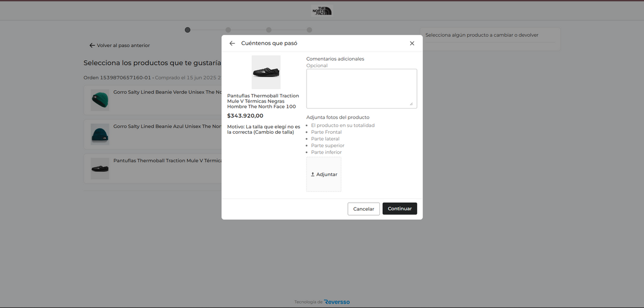Click the Gorro Salty Lined Beanie Verde row text
Viewport: 644px width, 308px height.
coord(167,92)
